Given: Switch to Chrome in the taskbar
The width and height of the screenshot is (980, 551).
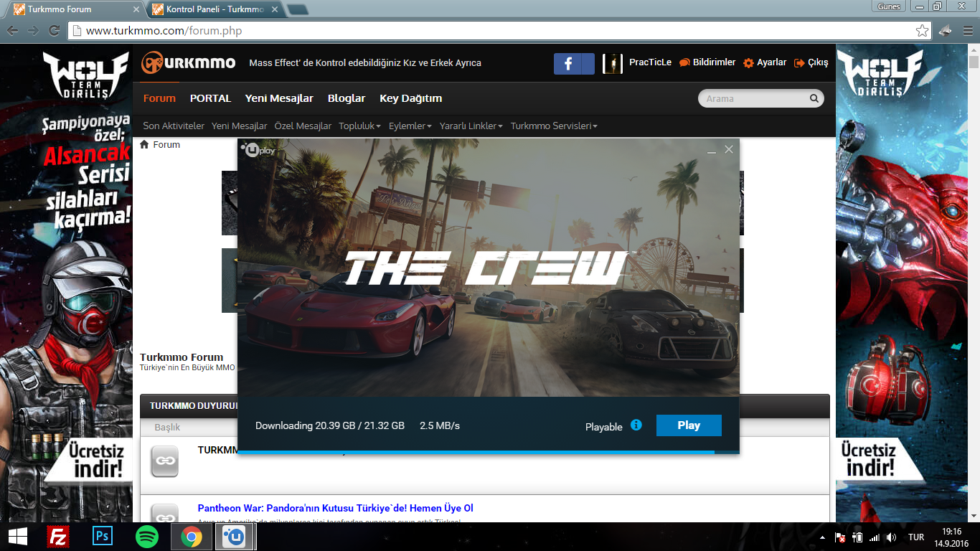Looking at the screenshot, I should click(x=191, y=537).
